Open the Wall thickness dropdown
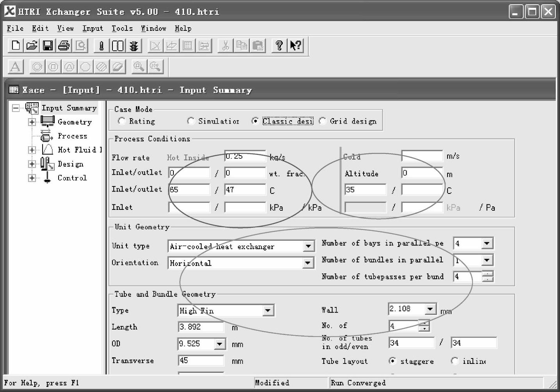Image resolution: width=560 pixels, height=392 pixels. pyautogui.click(x=430, y=309)
